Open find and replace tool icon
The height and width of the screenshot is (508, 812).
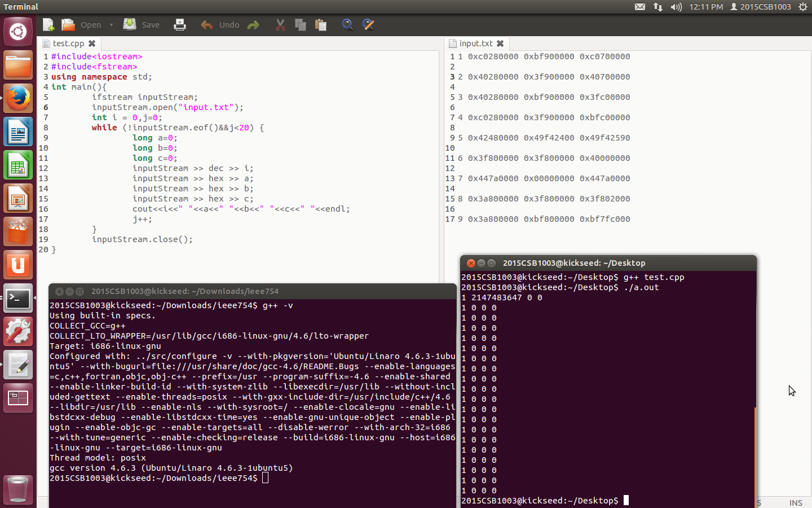click(x=368, y=25)
